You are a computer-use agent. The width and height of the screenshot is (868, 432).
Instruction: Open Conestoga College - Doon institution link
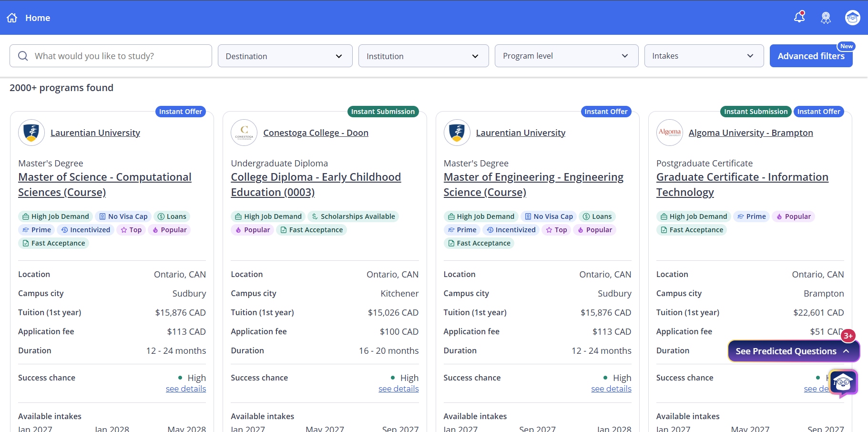pos(316,133)
